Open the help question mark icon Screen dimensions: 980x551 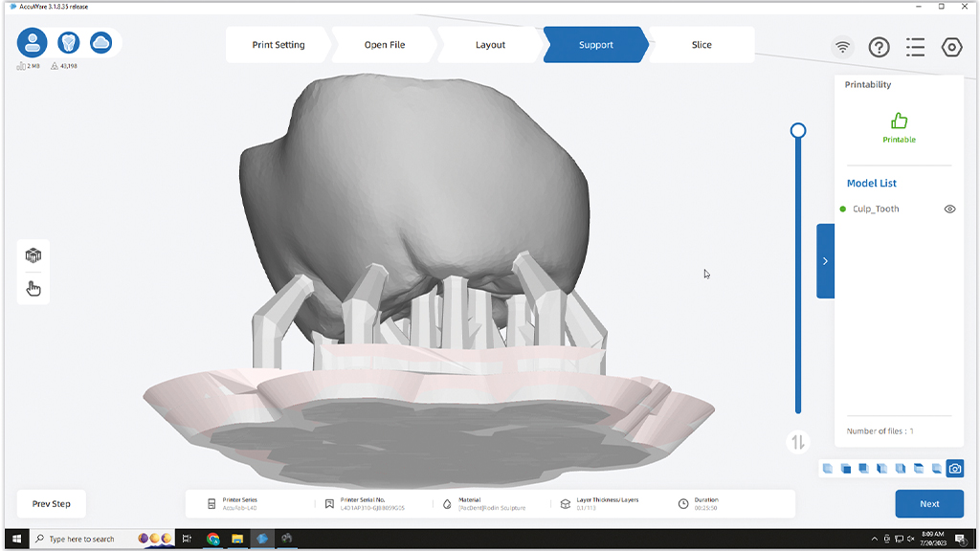click(x=879, y=47)
